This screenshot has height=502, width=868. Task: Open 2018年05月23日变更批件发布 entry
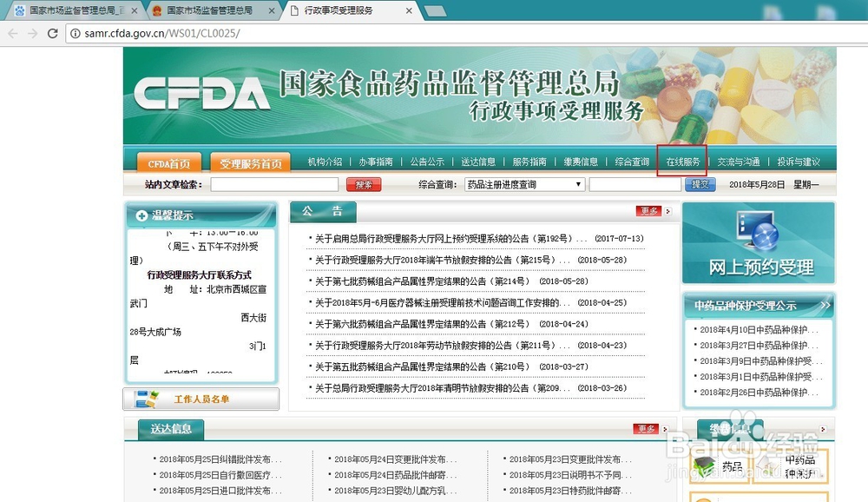(570, 459)
